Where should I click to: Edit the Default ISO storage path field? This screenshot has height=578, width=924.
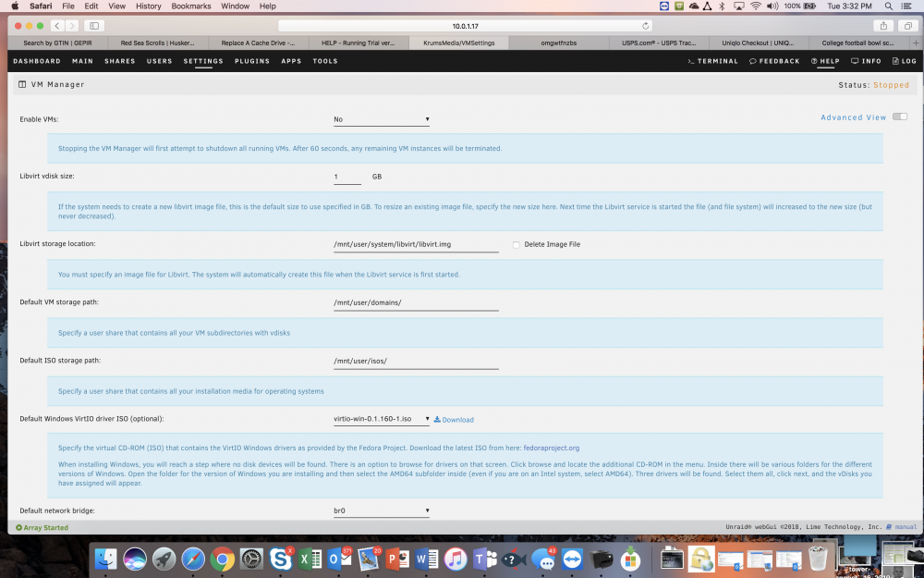click(416, 361)
